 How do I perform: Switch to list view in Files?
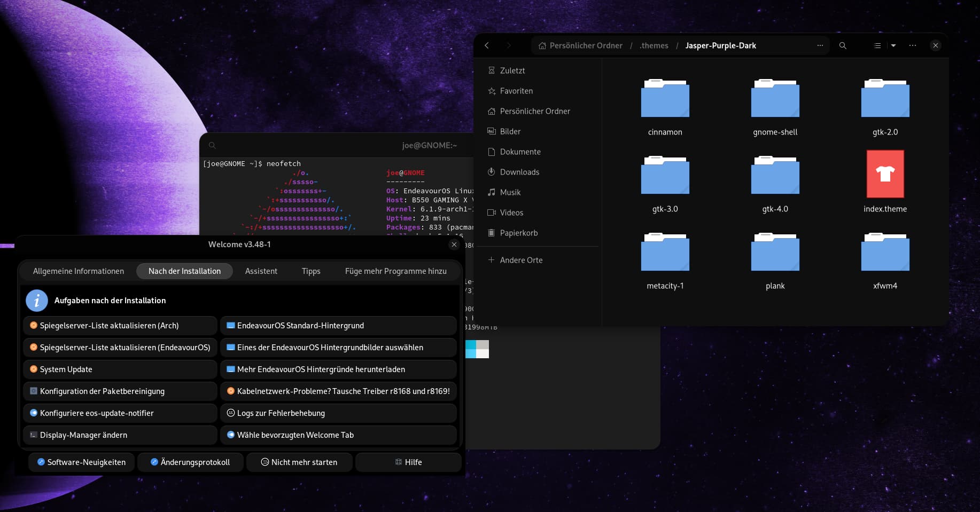coord(877,45)
